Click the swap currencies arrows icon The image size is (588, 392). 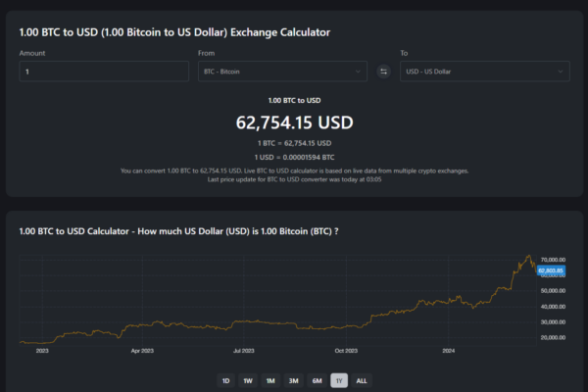tap(383, 72)
